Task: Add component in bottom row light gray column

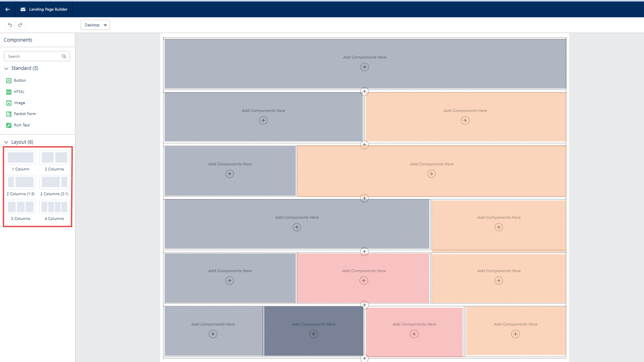Action: [213, 334]
